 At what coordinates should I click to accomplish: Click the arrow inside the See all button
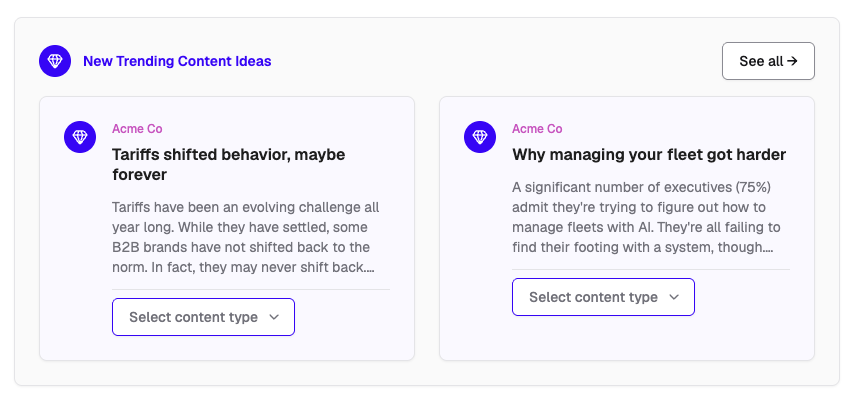coord(792,61)
